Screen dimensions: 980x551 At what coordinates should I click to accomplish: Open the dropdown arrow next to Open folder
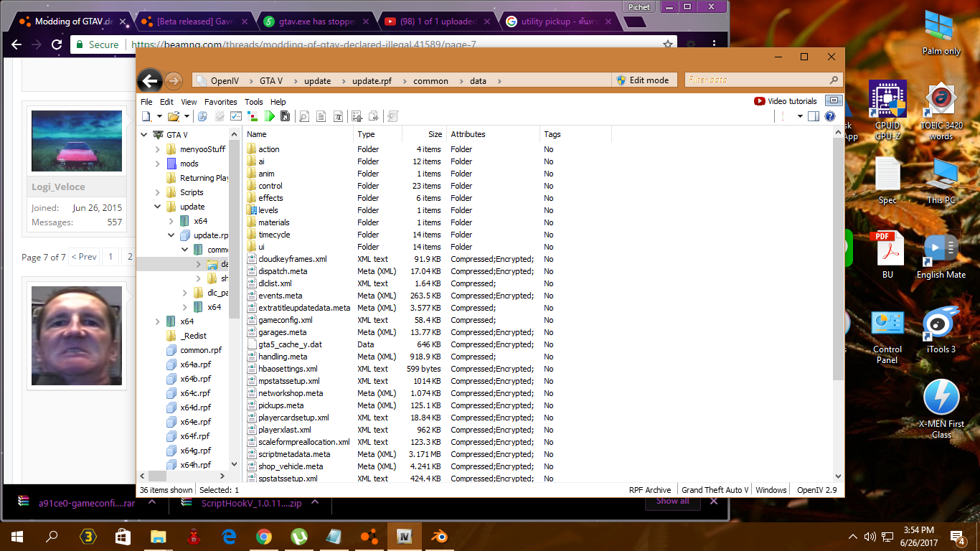pyautogui.click(x=187, y=116)
